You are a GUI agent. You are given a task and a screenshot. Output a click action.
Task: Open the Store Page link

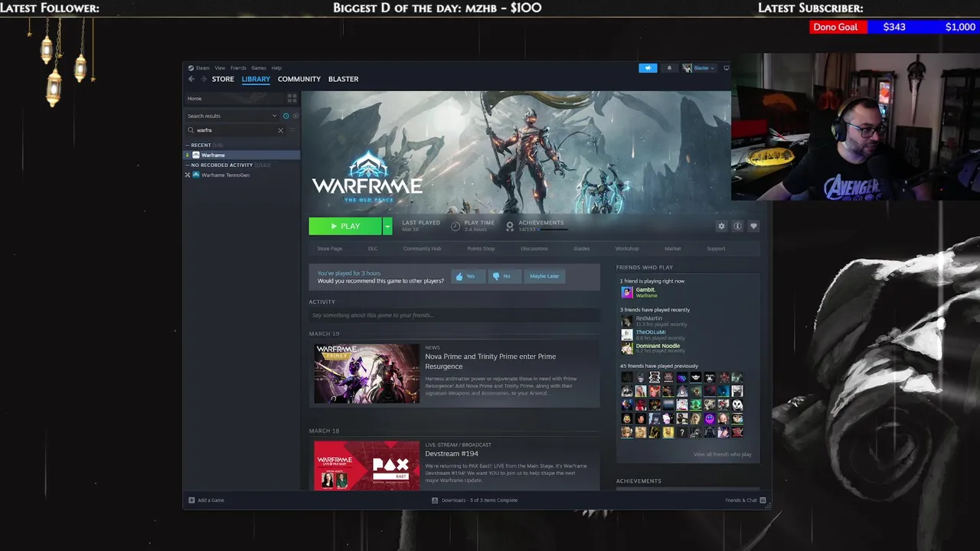(330, 249)
